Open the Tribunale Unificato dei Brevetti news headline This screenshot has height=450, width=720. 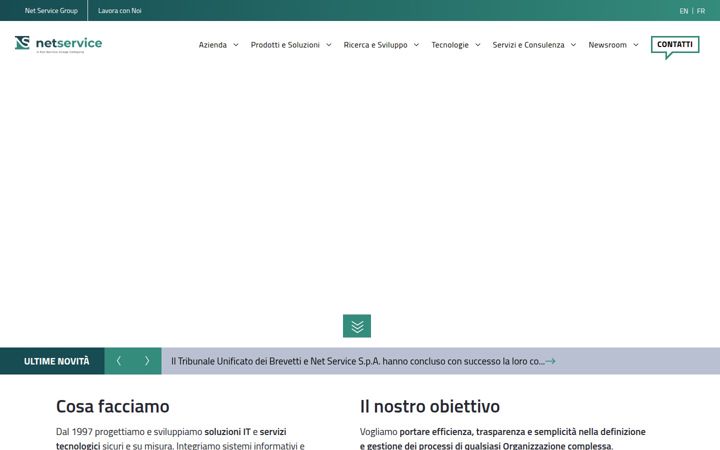click(x=358, y=361)
